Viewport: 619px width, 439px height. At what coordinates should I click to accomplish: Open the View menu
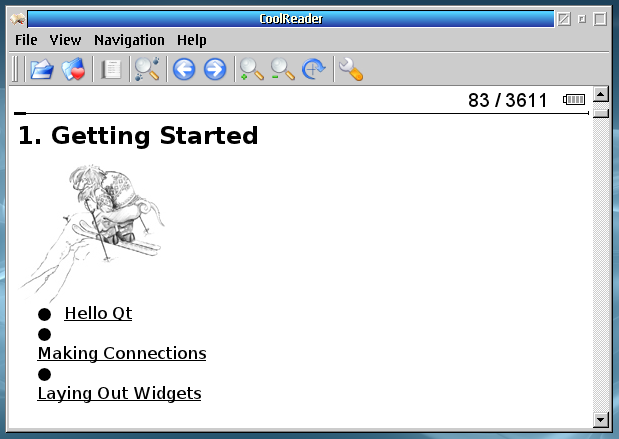click(x=65, y=40)
